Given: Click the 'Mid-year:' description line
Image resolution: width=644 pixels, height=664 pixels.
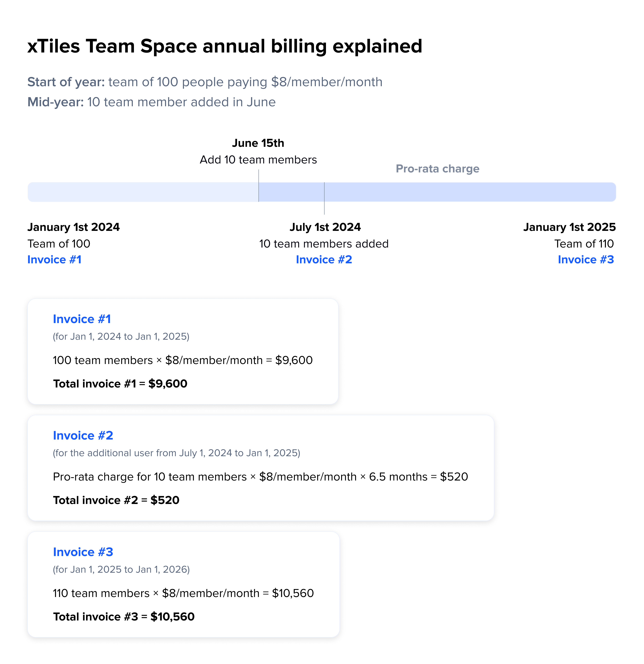Looking at the screenshot, I should coord(151,102).
